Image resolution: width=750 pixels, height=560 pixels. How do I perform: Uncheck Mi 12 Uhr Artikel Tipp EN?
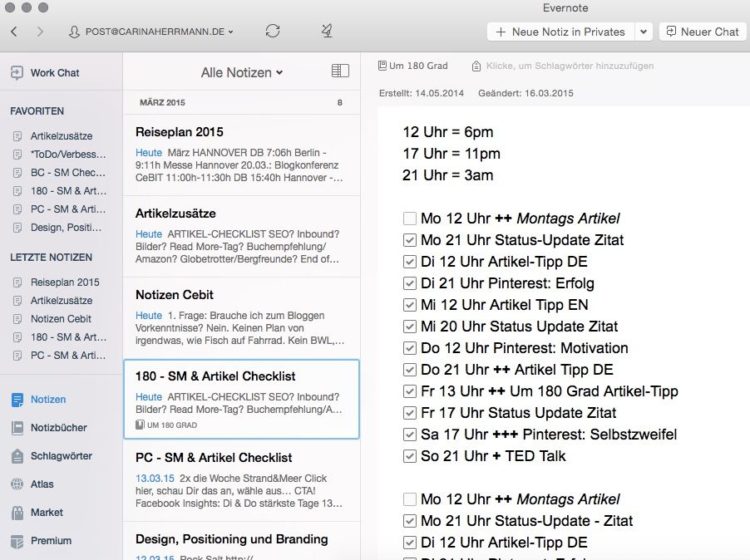click(409, 305)
